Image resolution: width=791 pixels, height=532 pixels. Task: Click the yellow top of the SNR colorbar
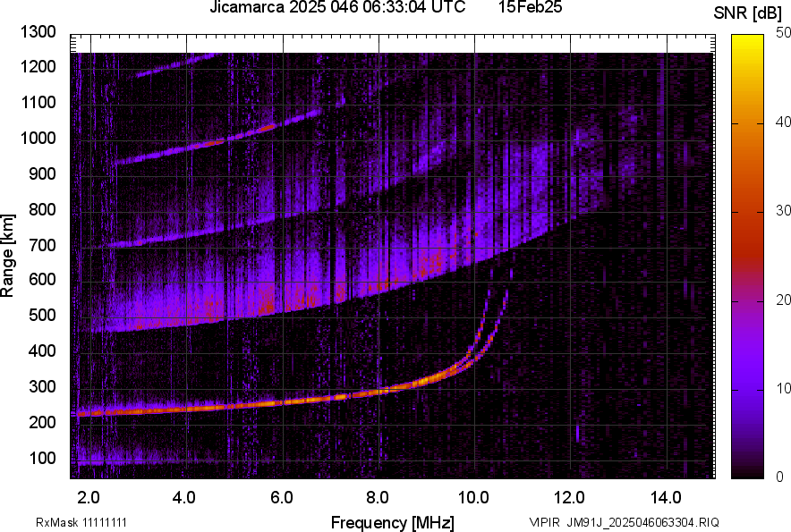point(748,41)
